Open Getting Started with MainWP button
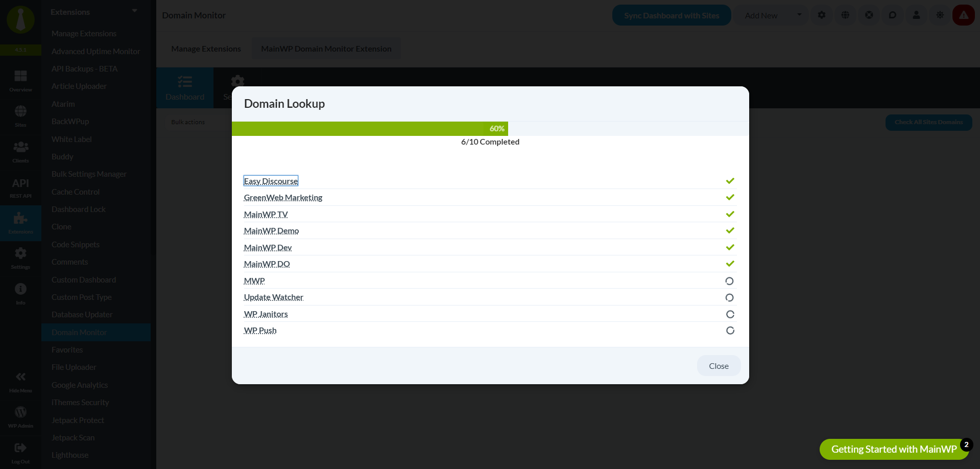980x469 pixels. 894,449
